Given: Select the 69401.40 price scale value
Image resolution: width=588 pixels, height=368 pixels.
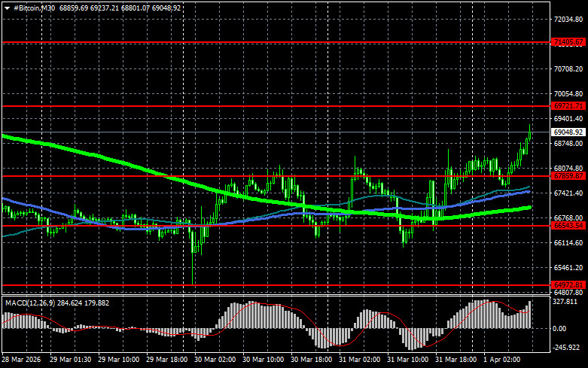Looking at the screenshot, I should click(x=568, y=119).
